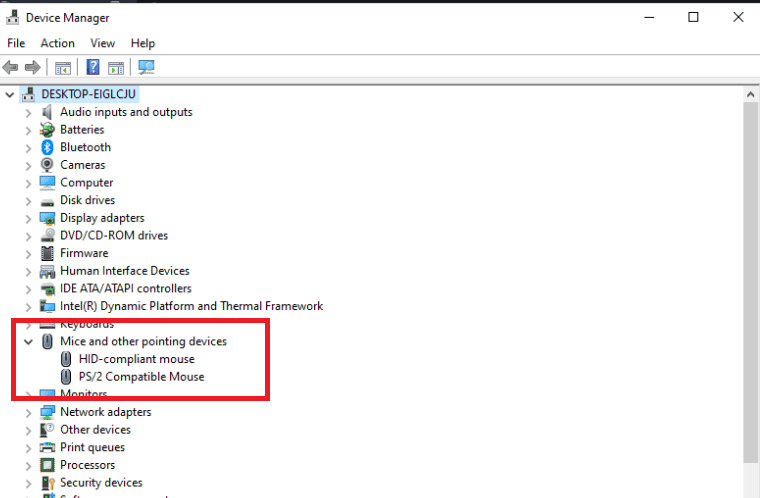The width and height of the screenshot is (760, 498).
Task: Click the Batteries icon
Action: (x=47, y=129)
